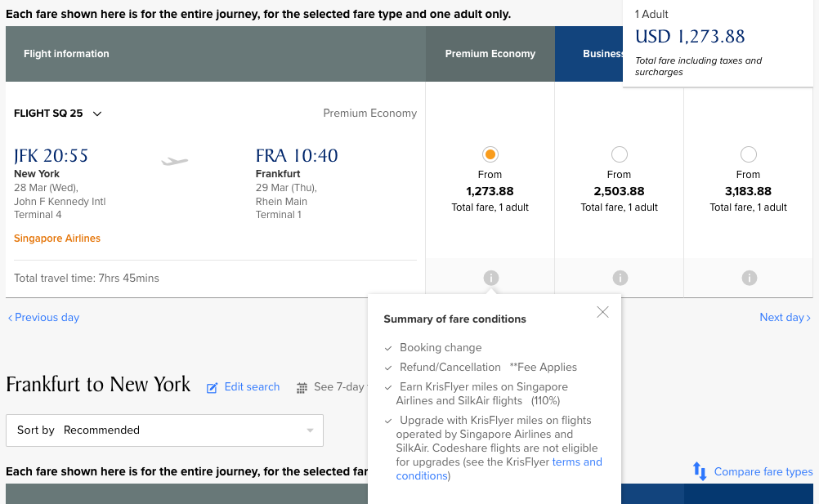819x504 pixels.
Task: Click the Edit search pencil icon
Action: click(212, 388)
